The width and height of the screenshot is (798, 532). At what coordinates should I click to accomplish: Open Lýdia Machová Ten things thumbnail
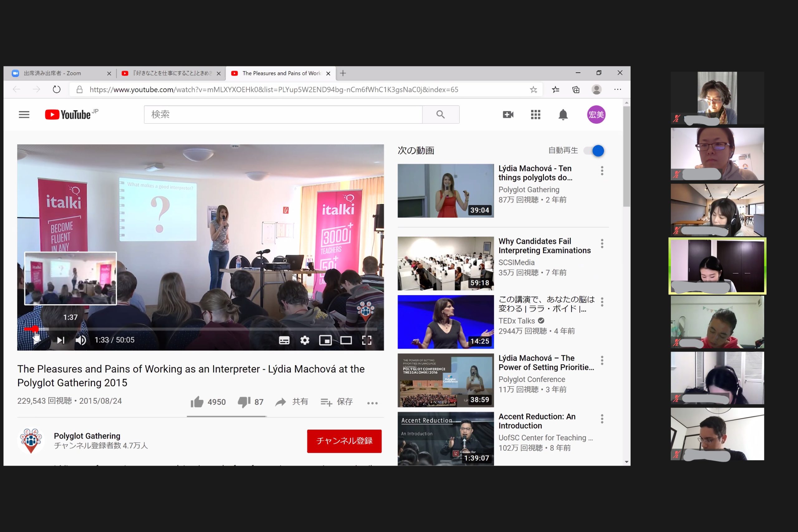point(445,191)
